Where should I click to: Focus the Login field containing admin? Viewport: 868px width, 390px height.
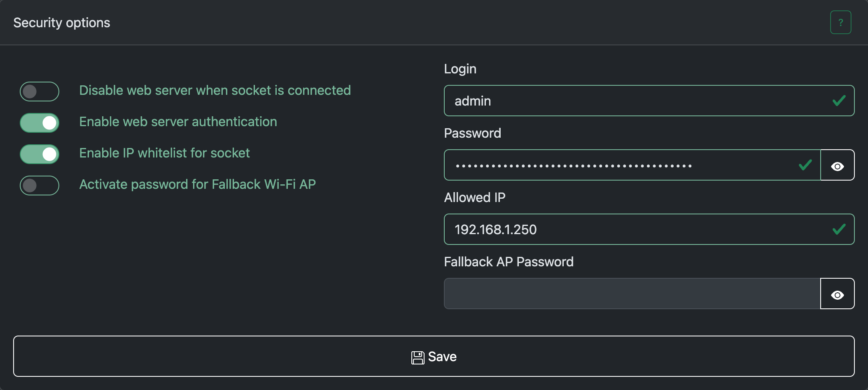coord(634,101)
